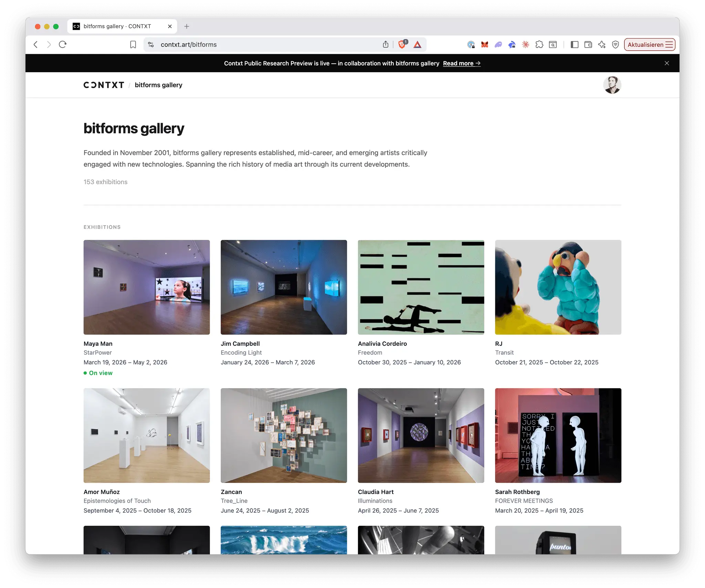Click the artist name 'Zancan'
705x588 pixels.
231,492
